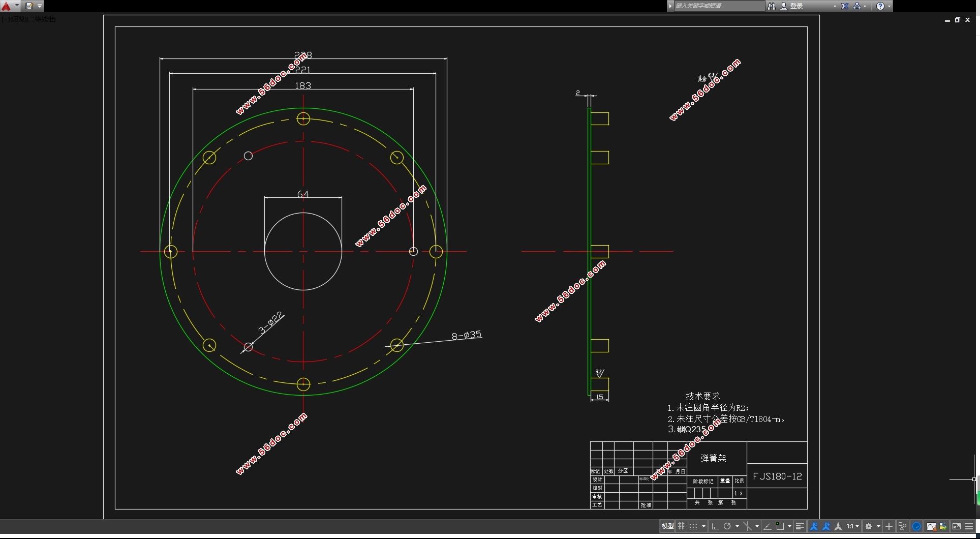980x539 pixels.
Task: Click the binoculars search icon
Action: click(x=771, y=6)
